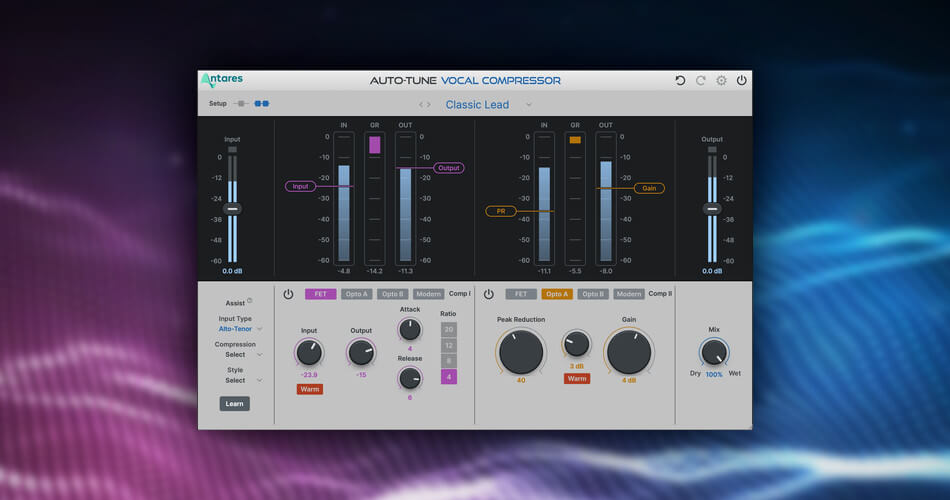The image size is (950, 500).
Task: Click the Mix value 100%
Action: (x=714, y=375)
